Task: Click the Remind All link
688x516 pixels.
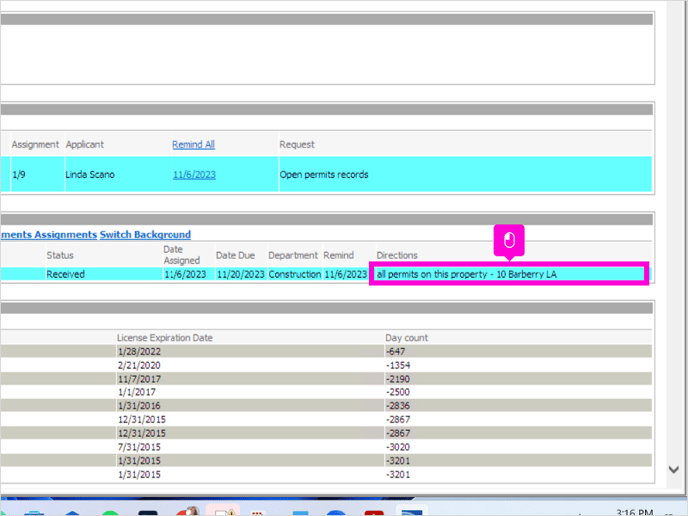Action: coord(193,144)
